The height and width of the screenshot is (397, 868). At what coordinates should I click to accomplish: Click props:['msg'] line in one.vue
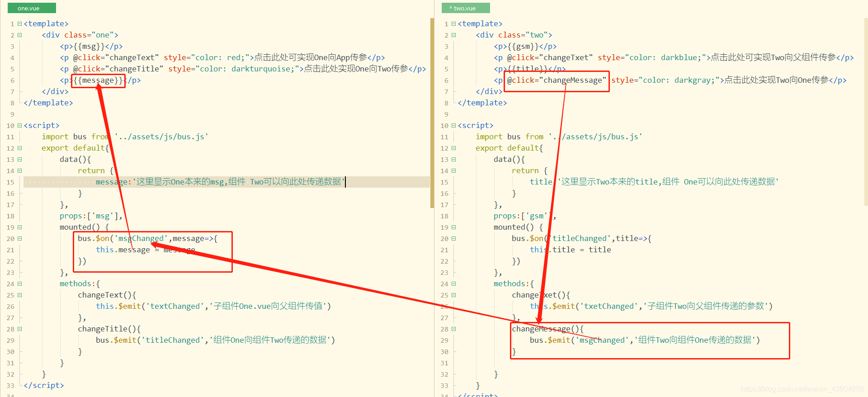click(91, 216)
